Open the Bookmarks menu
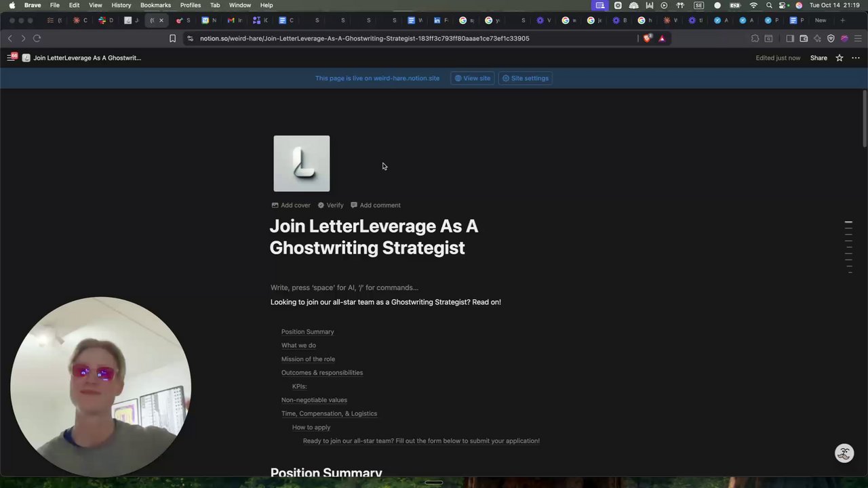868x488 pixels. pyautogui.click(x=155, y=5)
